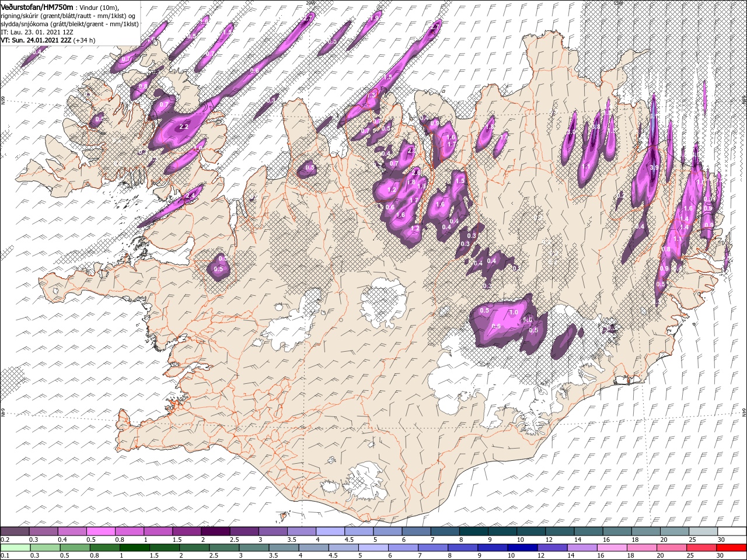
Task: Select lower legend swatch between 1 and 1.5
Action: 134,547
